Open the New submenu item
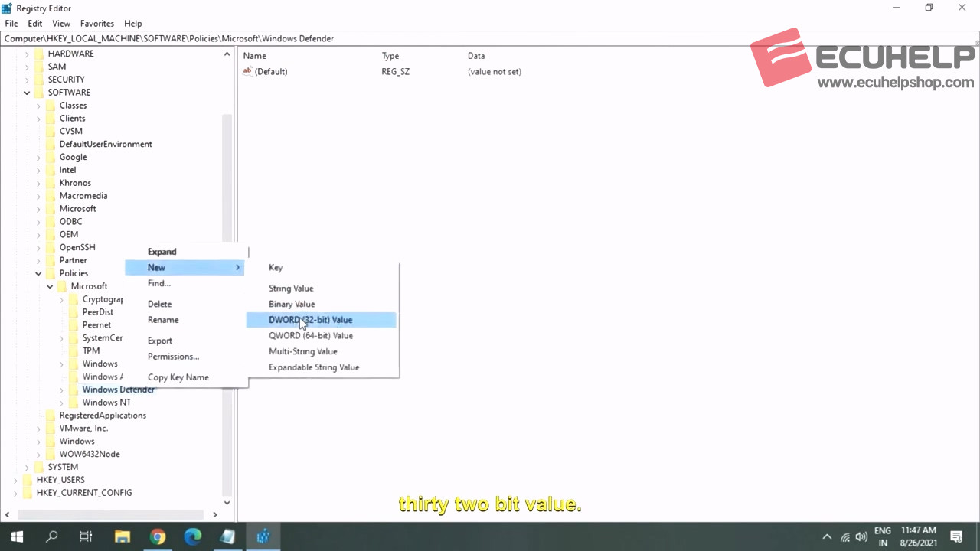 (186, 267)
